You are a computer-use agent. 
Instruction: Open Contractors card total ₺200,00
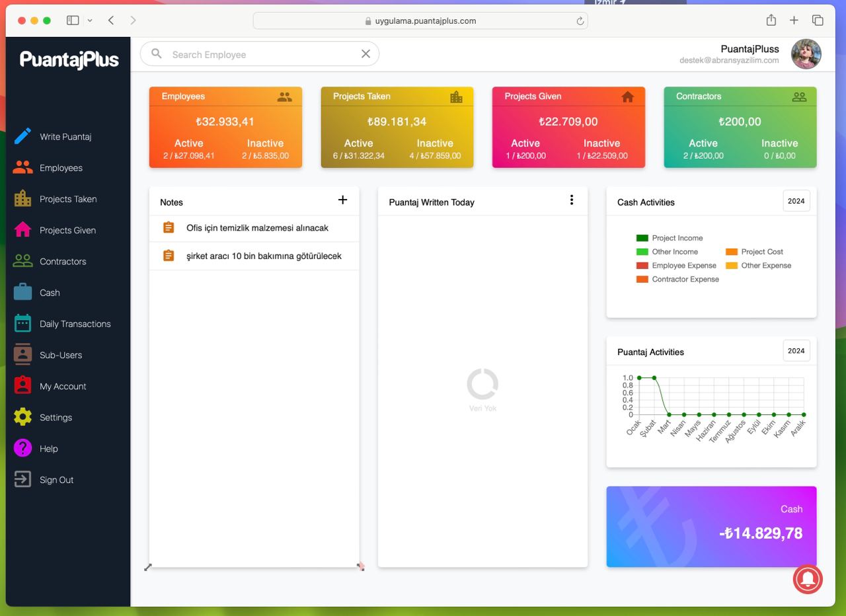tap(740, 122)
